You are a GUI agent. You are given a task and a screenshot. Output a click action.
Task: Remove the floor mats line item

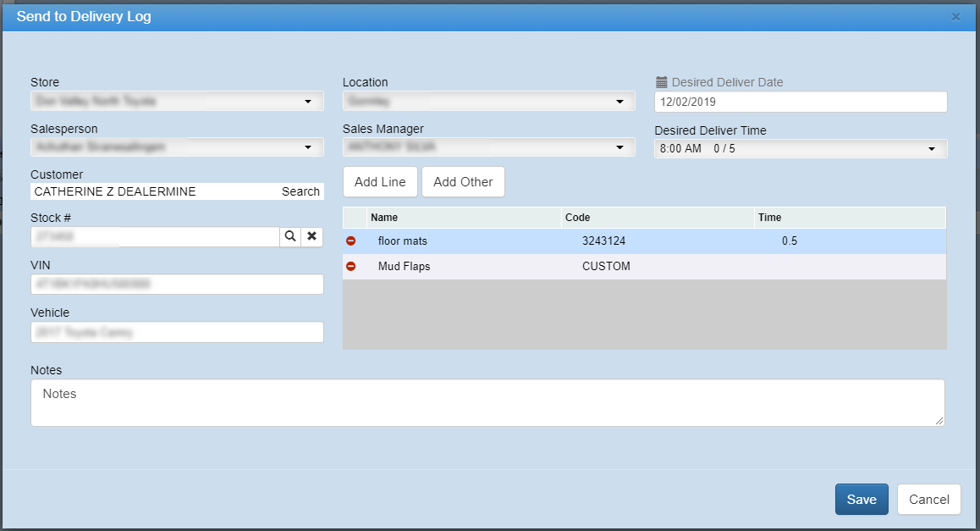351,241
